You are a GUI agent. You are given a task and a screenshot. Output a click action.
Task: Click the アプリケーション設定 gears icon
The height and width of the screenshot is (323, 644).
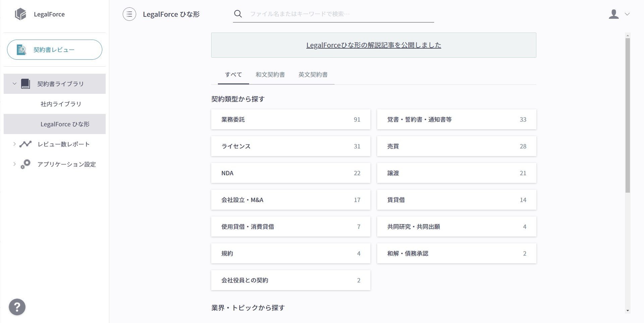coord(25,164)
